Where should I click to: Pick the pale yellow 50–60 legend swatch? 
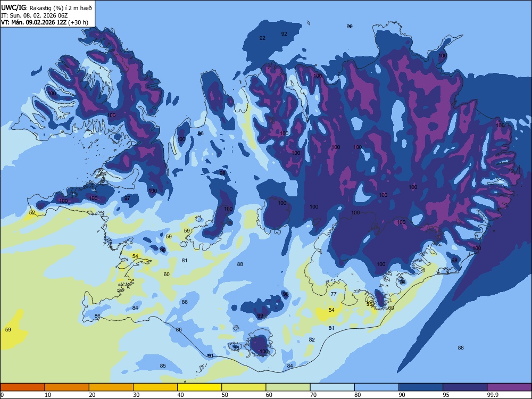point(244,387)
